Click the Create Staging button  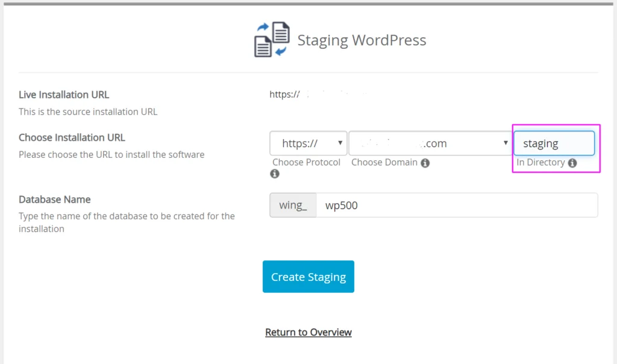click(308, 277)
